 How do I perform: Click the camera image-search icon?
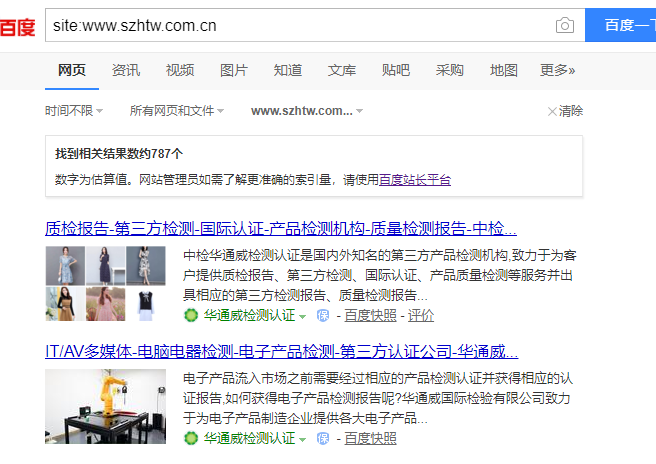(564, 26)
